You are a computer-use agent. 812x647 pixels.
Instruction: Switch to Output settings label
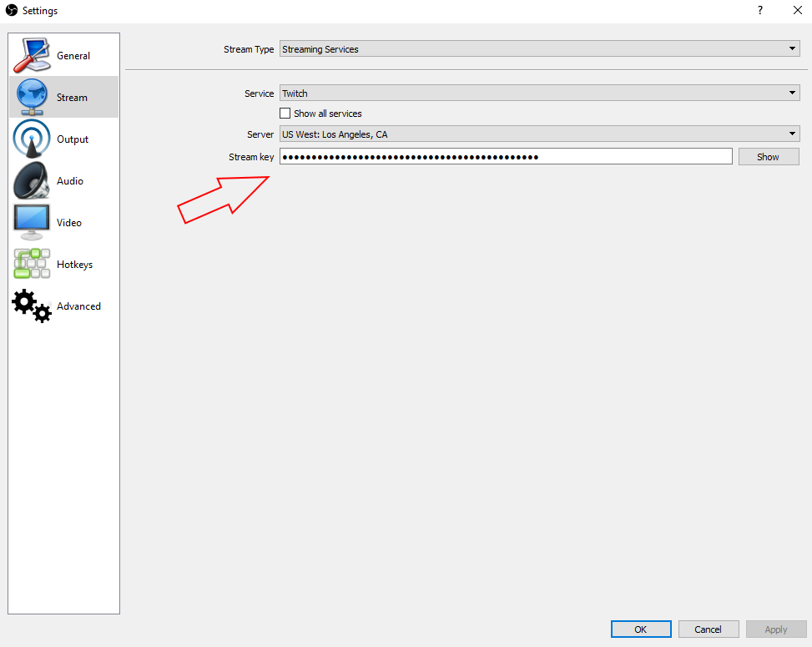click(x=73, y=139)
